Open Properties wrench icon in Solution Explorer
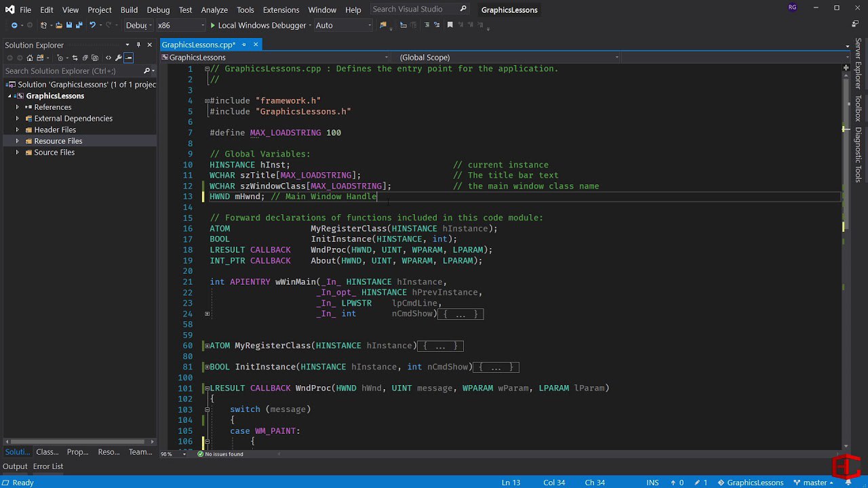The height and width of the screenshot is (488, 868). [118, 58]
